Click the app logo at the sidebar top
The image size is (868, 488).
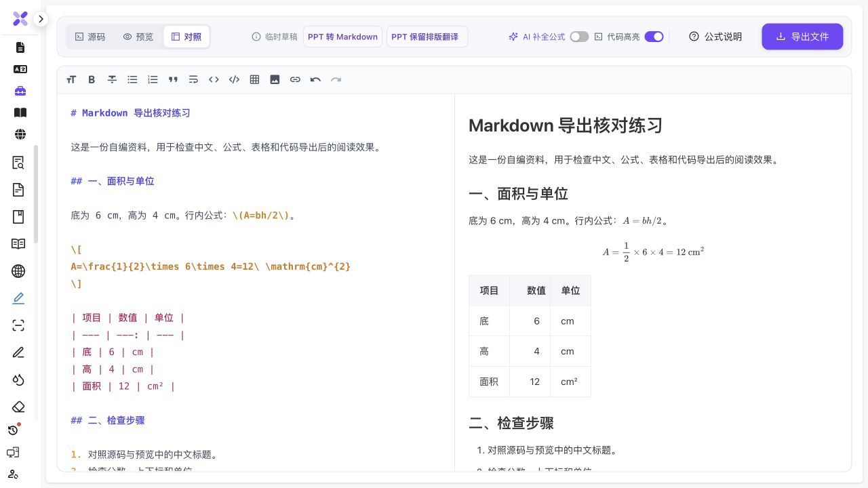tap(20, 19)
